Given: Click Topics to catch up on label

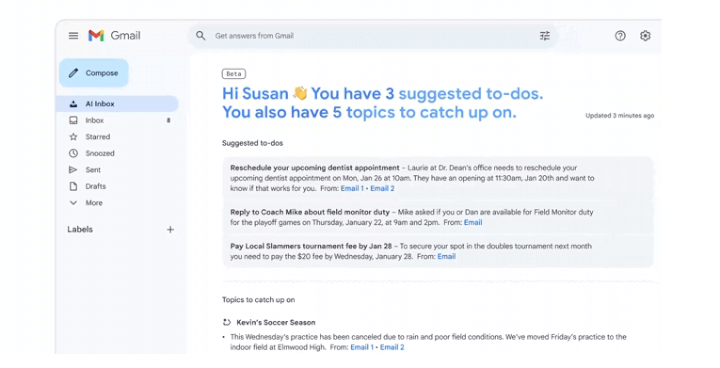Looking at the screenshot, I should point(259,300).
